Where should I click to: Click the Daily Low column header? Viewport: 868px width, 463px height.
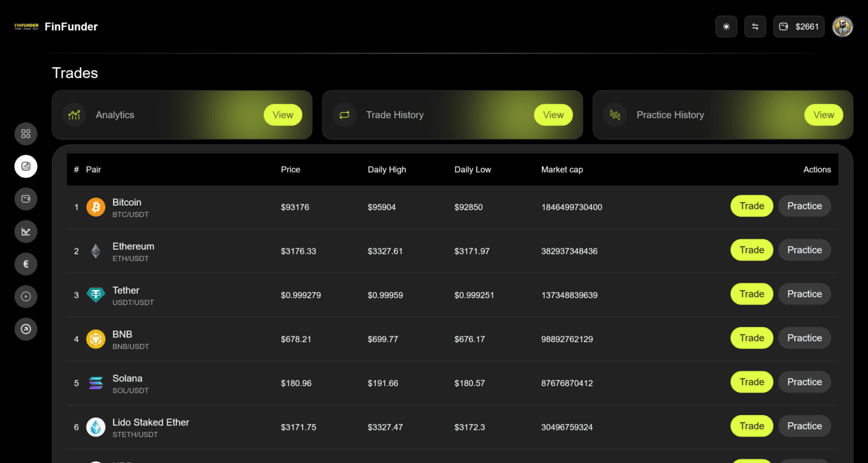click(x=473, y=170)
